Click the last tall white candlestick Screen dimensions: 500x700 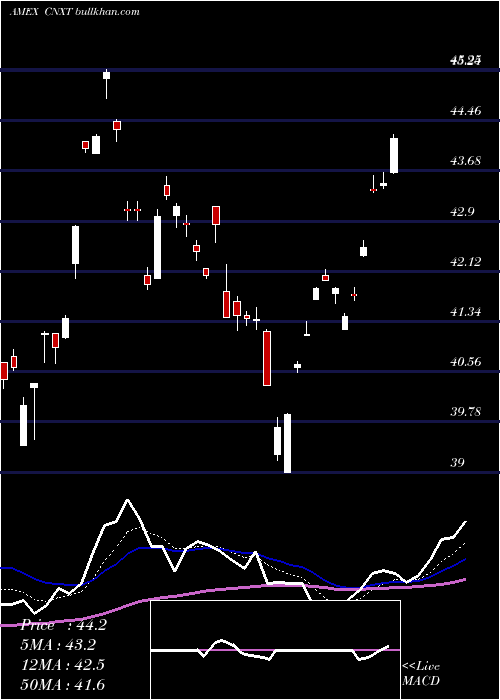click(x=394, y=155)
